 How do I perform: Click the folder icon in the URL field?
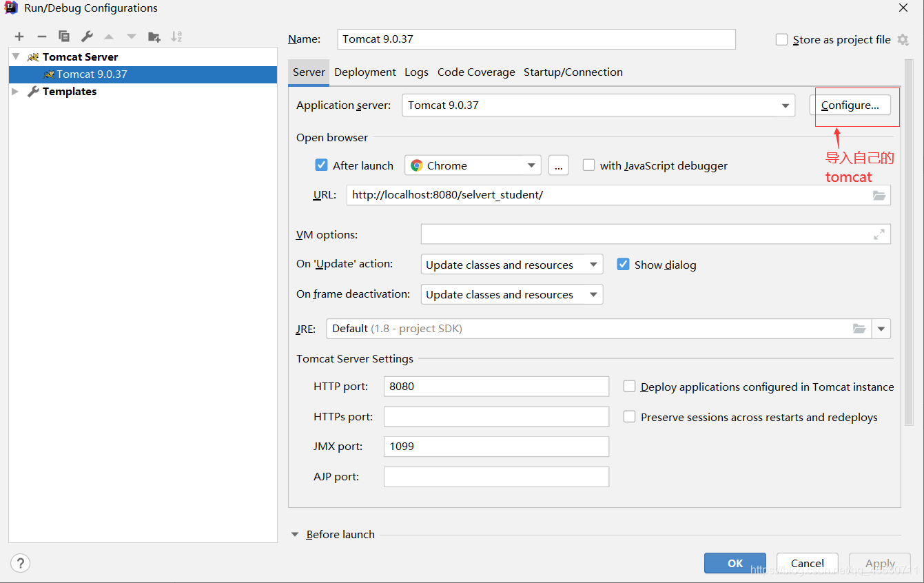coord(879,195)
